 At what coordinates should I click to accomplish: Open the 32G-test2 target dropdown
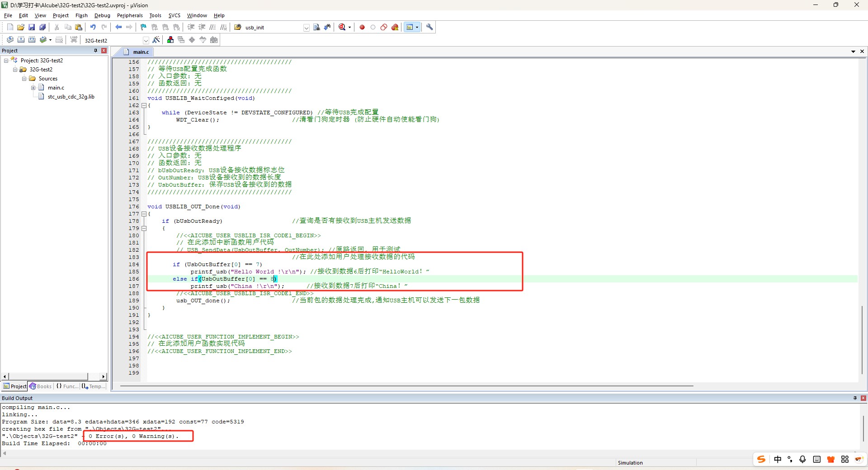(x=146, y=40)
